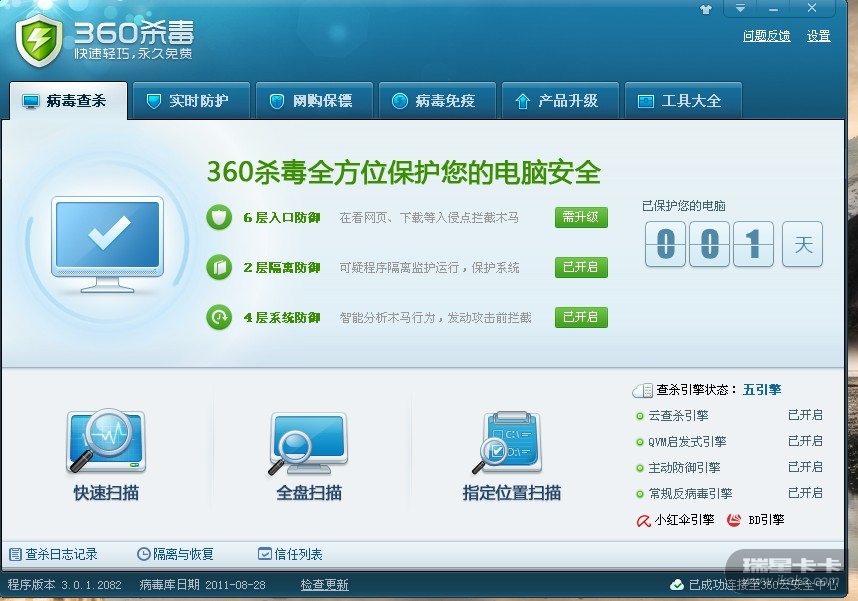Click the 小红伞引擎 red umbrella icon
Image resolution: width=858 pixels, height=601 pixels.
pos(644,521)
